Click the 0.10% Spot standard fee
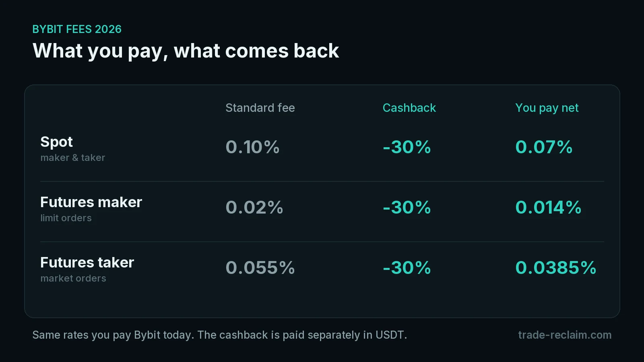The width and height of the screenshot is (644, 362). click(x=252, y=147)
